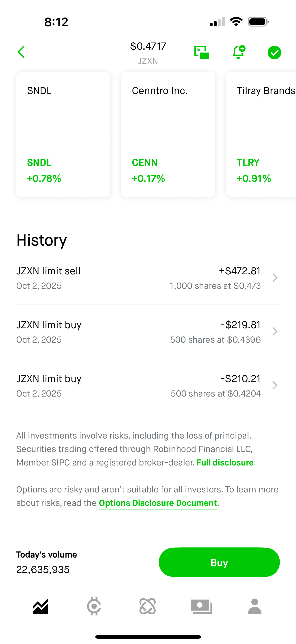This screenshot has height=644, width=296.
Task: Open the SNDL stock card
Action: (x=63, y=134)
